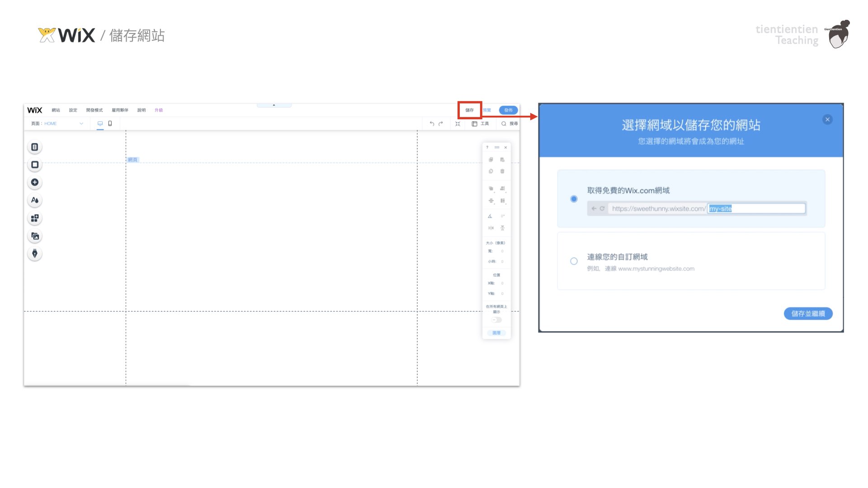Select connect your own domain radio
Screen dimensions: 868x488
tap(574, 261)
